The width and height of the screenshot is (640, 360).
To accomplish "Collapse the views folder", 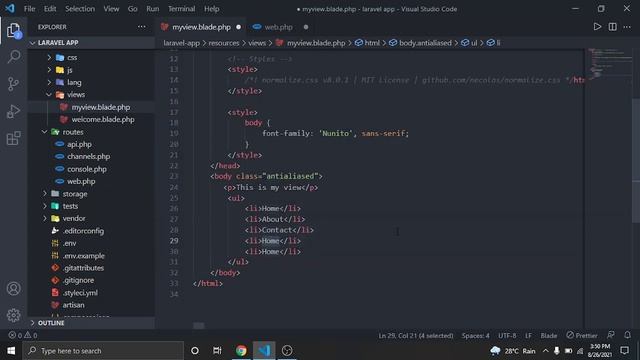I will coord(91,94).
